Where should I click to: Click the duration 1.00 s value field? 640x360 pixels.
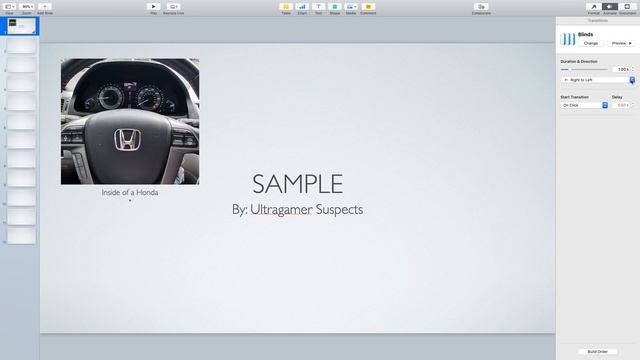tap(622, 70)
